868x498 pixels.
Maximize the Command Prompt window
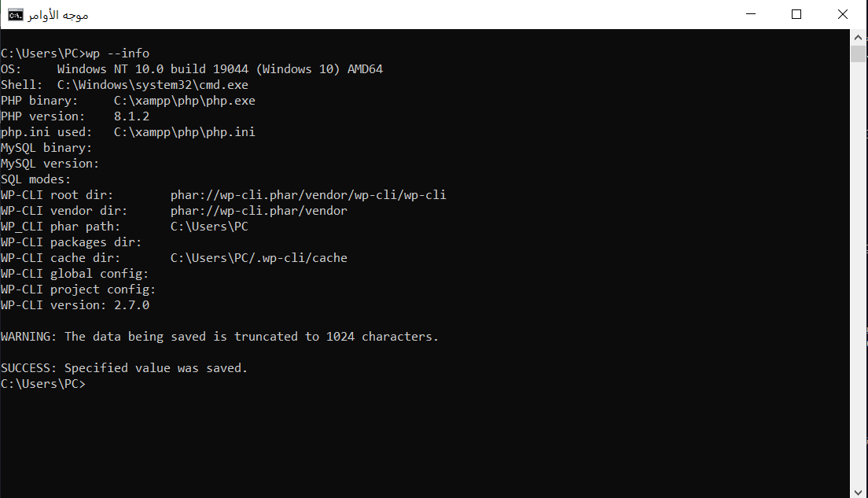[x=796, y=14]
